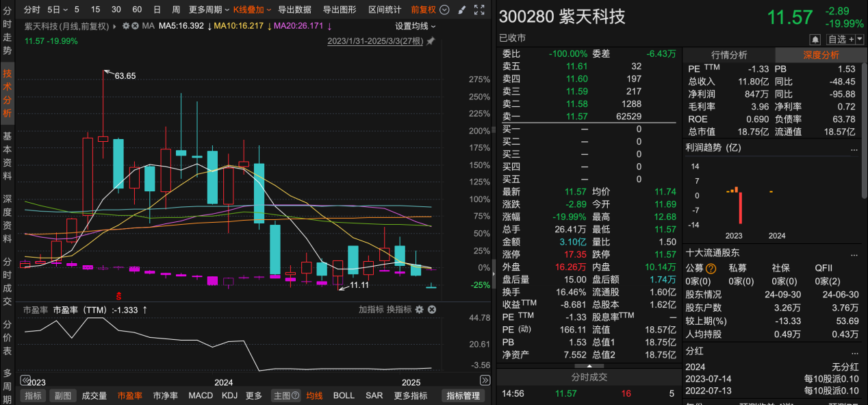Open the 指标 button in the bottom bar
This screenshot has width=868, height=405.
click(34, 395)
